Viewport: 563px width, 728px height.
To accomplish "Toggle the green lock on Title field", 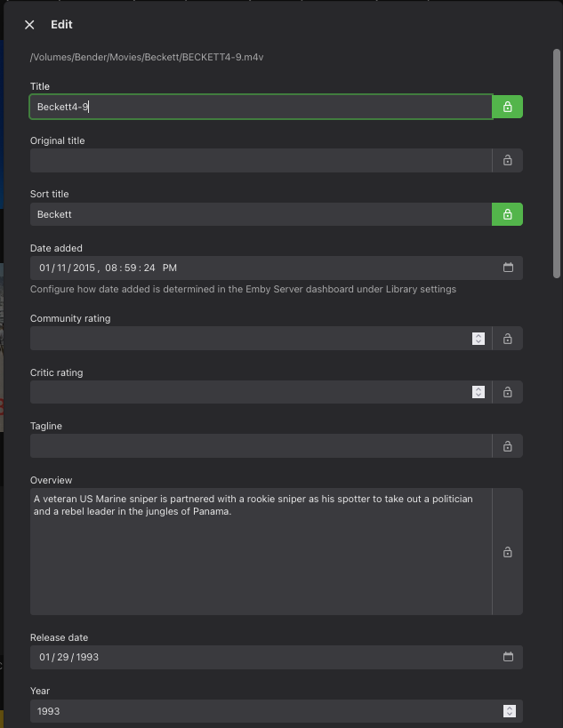I will [x=507, y=107].
